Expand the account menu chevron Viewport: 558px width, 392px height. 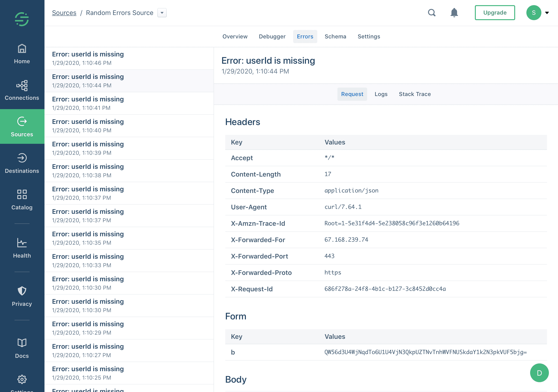547,13
